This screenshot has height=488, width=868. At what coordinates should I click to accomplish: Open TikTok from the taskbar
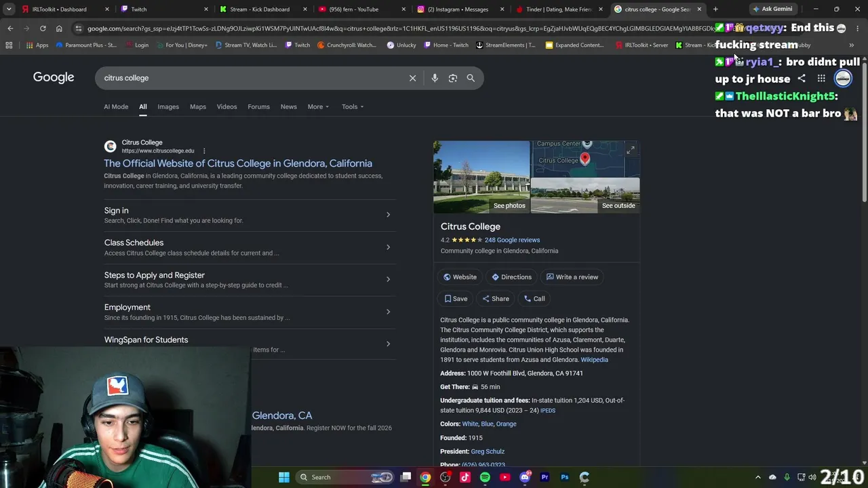(465, 477)
